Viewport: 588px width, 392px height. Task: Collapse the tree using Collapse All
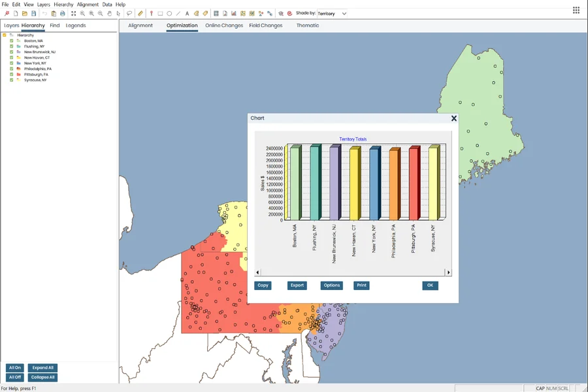tap(42, 377)
